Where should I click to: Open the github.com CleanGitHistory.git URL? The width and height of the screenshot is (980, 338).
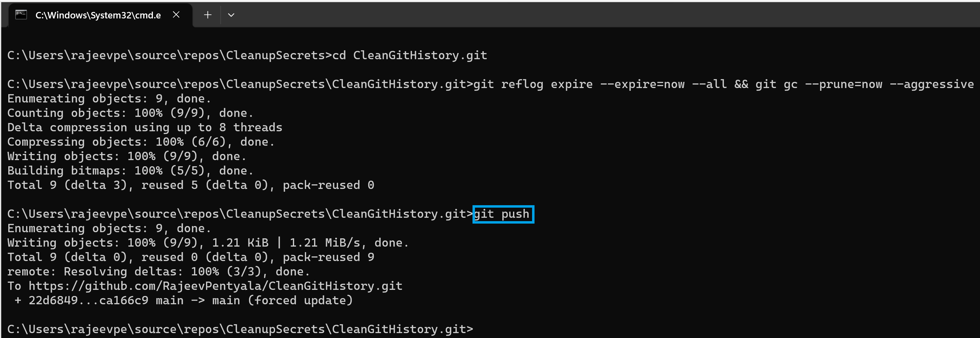(215, 286)
